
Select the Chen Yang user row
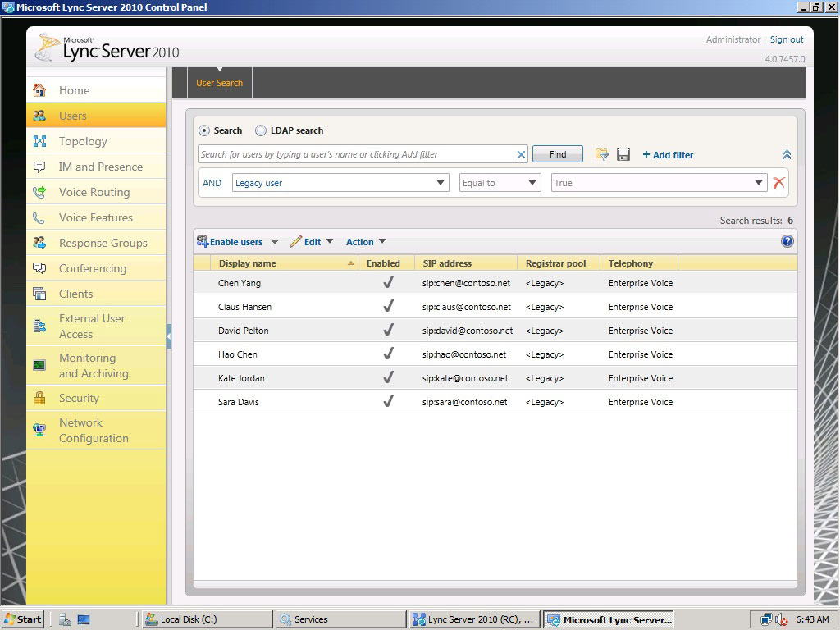(495, 283)
